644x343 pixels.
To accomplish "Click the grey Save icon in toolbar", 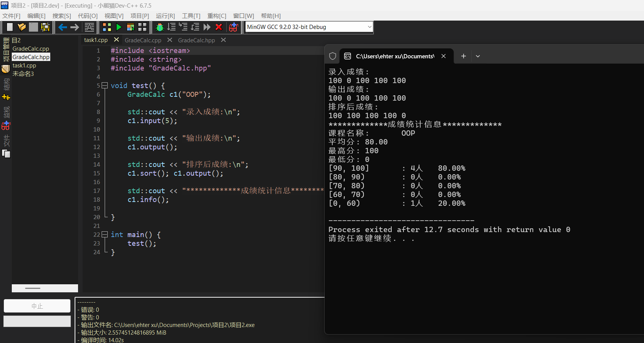I will 33,27.
